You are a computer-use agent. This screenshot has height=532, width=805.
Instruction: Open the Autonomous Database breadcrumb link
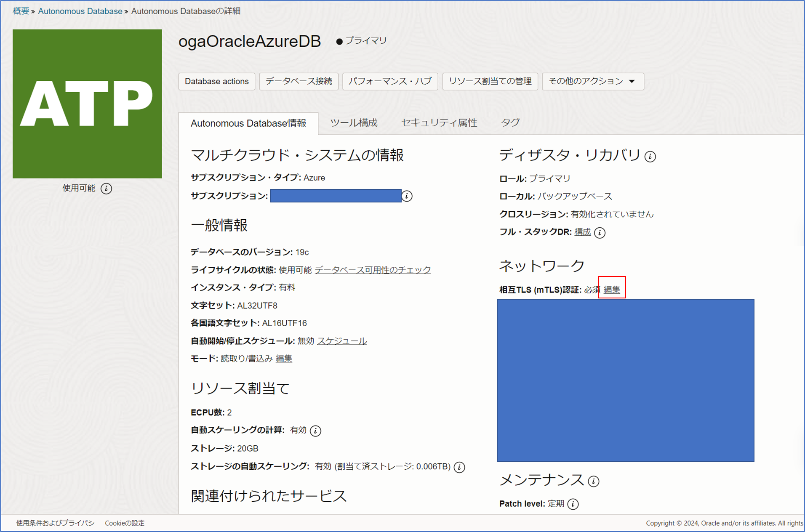[80, 11]
